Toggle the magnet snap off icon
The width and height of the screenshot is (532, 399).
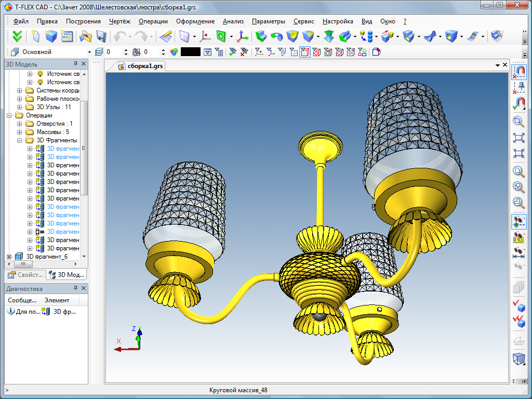(518, 72)
